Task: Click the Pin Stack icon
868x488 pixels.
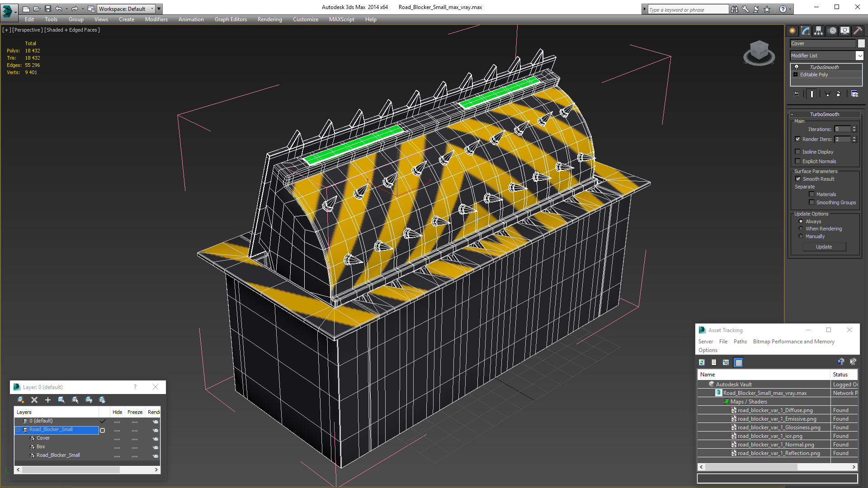Action: click(797, 94)
